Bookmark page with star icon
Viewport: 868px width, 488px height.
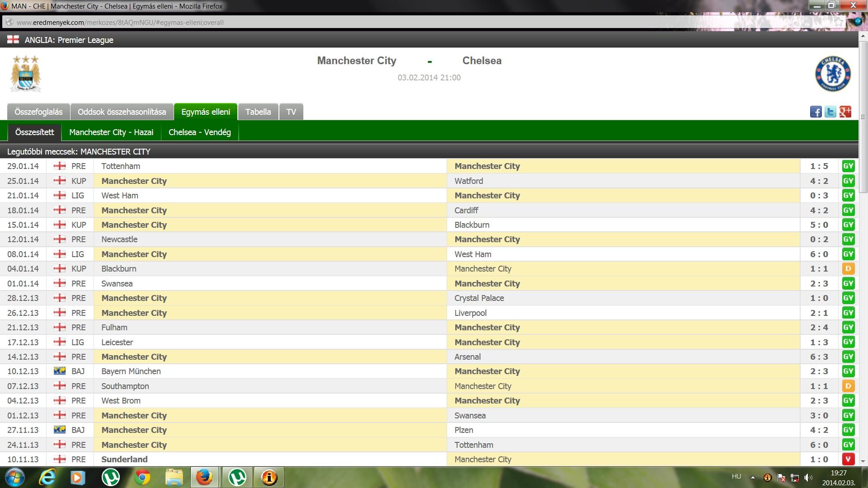(x=839, y=22)
